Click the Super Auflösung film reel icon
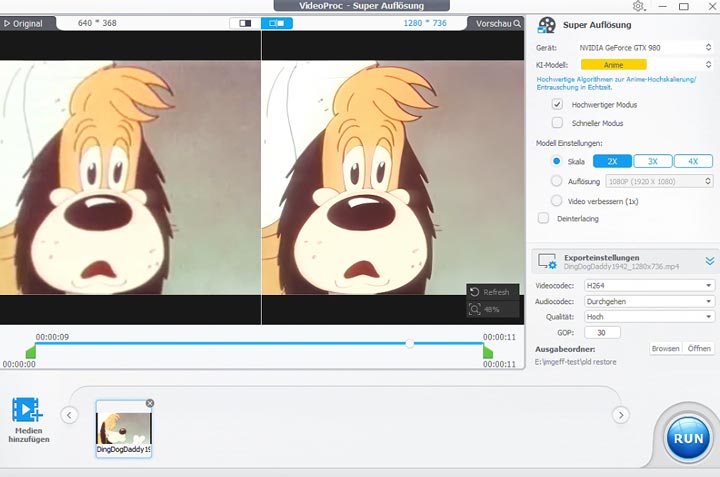720x477 pixels. tap(546, 25)
